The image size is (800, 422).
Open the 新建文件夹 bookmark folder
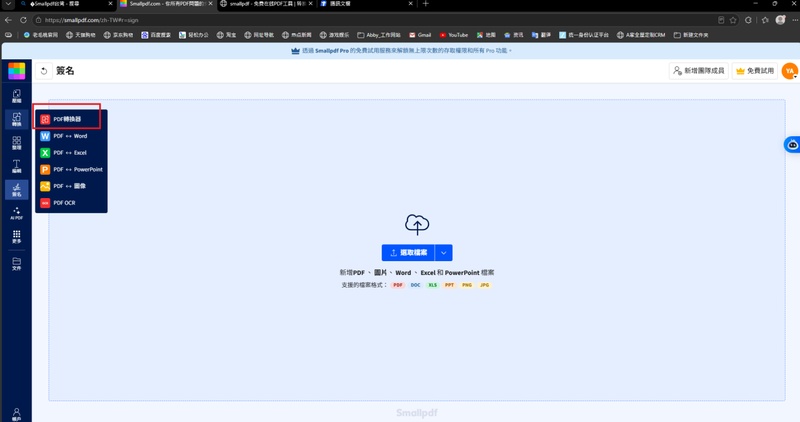click(x=691, y=35)
